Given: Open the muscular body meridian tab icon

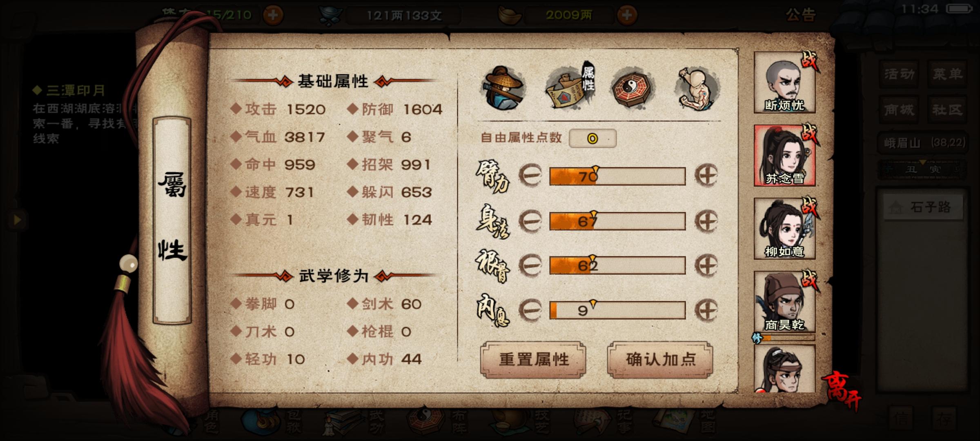Looking at the screenshot, I should coord(697,89).
